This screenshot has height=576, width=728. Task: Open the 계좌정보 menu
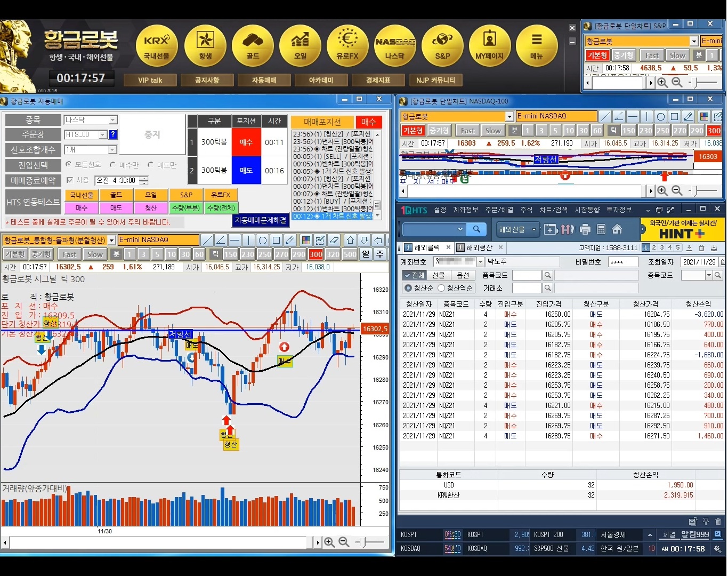coord(465,210)
